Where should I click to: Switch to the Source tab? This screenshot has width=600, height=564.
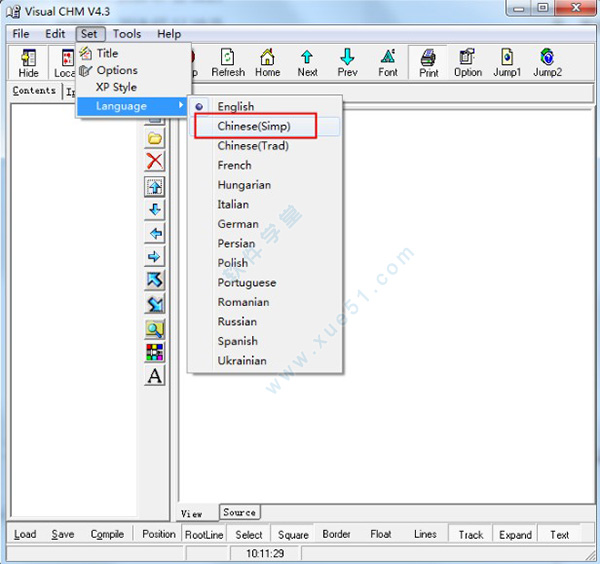239,513
